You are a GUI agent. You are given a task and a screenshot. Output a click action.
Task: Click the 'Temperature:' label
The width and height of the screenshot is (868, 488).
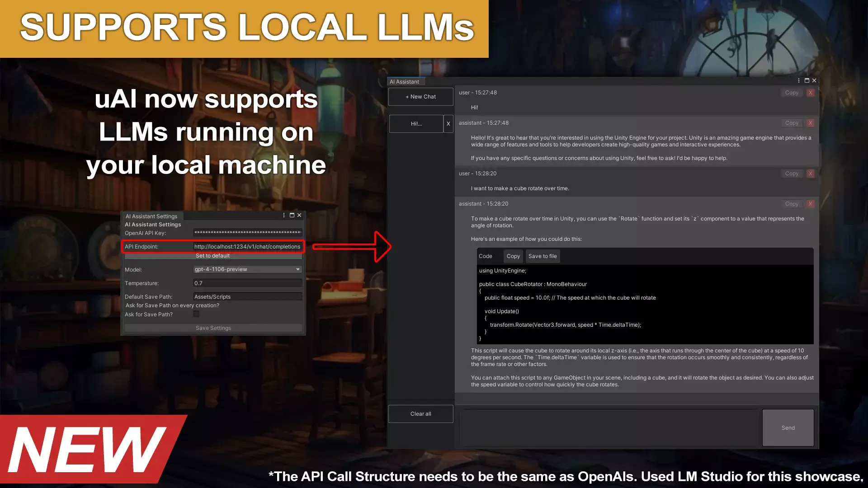142,283
